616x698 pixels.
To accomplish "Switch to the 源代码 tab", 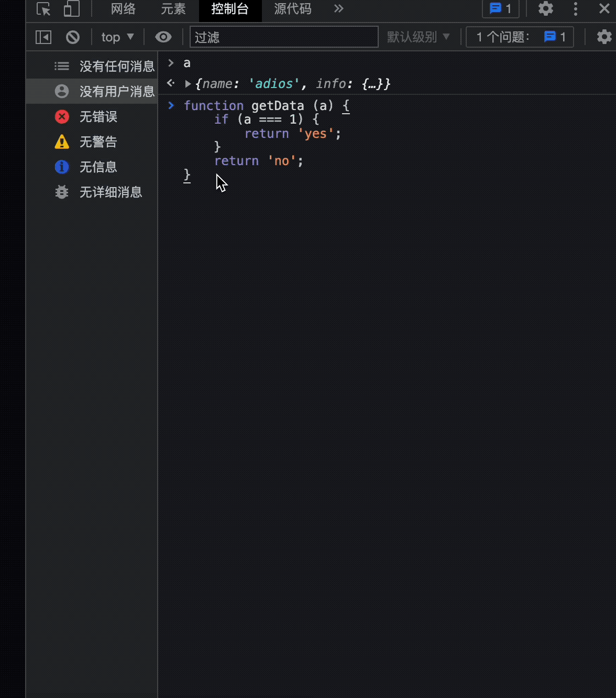I will pyautogui.click(x=293, y=9).
